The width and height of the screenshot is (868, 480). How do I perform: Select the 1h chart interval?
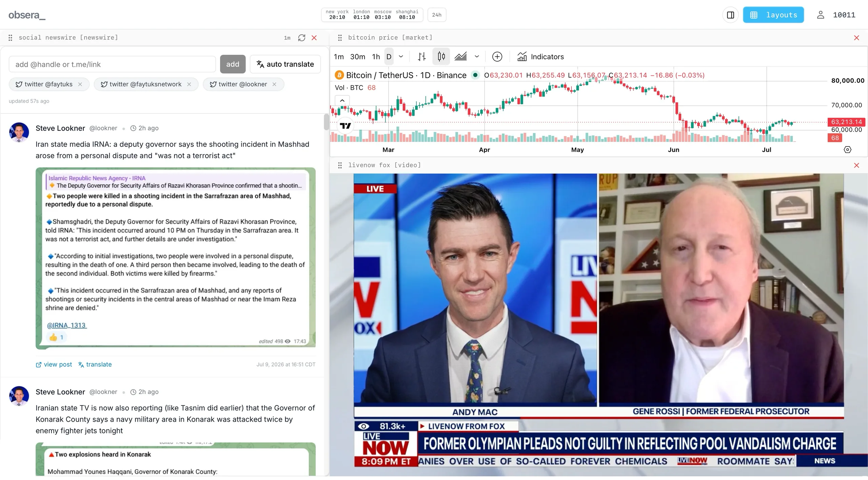376,57
